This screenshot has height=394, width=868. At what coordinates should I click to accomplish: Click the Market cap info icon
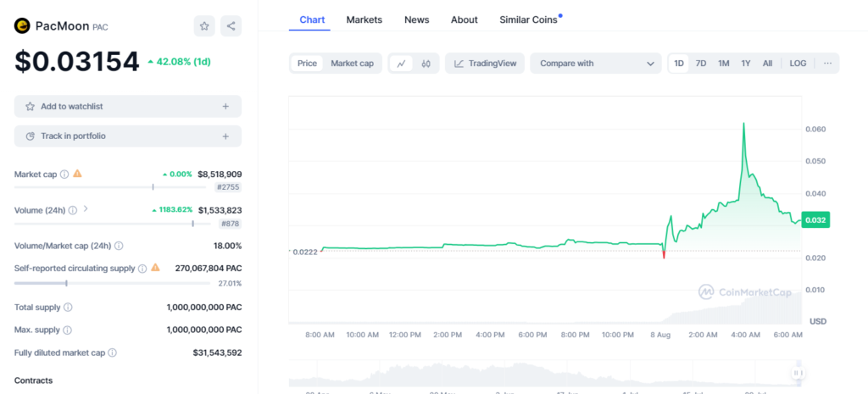[x=64, y=175]
